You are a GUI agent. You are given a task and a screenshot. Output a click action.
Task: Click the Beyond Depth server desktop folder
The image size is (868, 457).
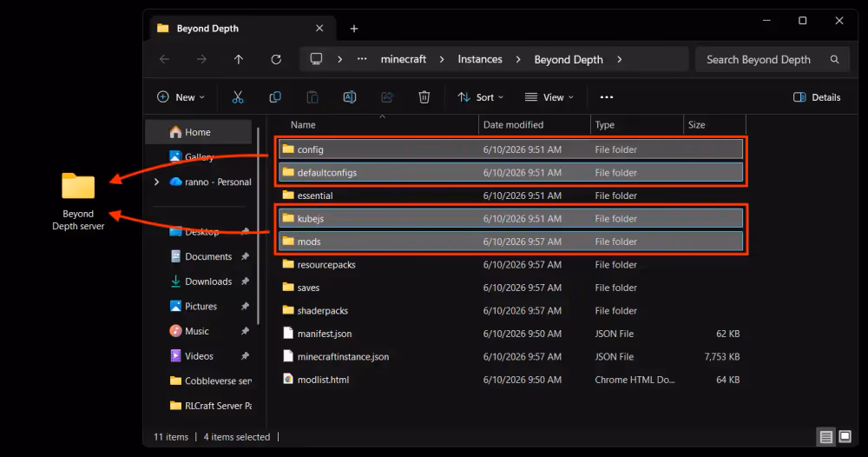coord(78,201)
